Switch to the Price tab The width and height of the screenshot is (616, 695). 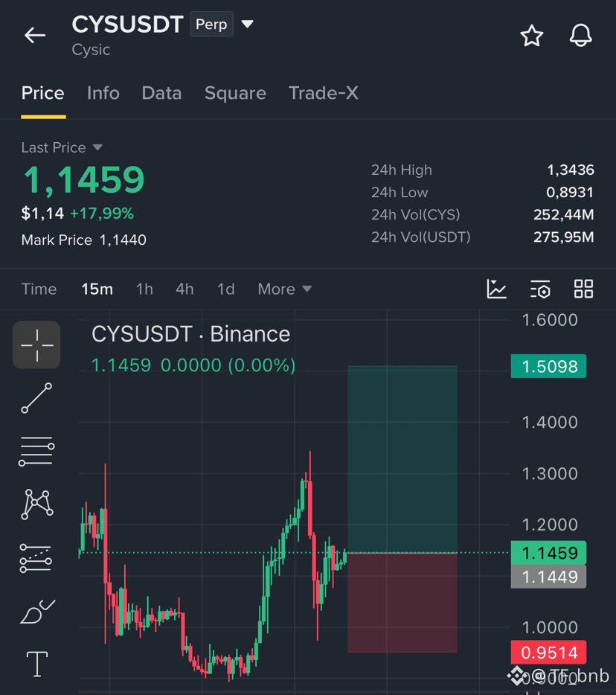tap(43, 93)
